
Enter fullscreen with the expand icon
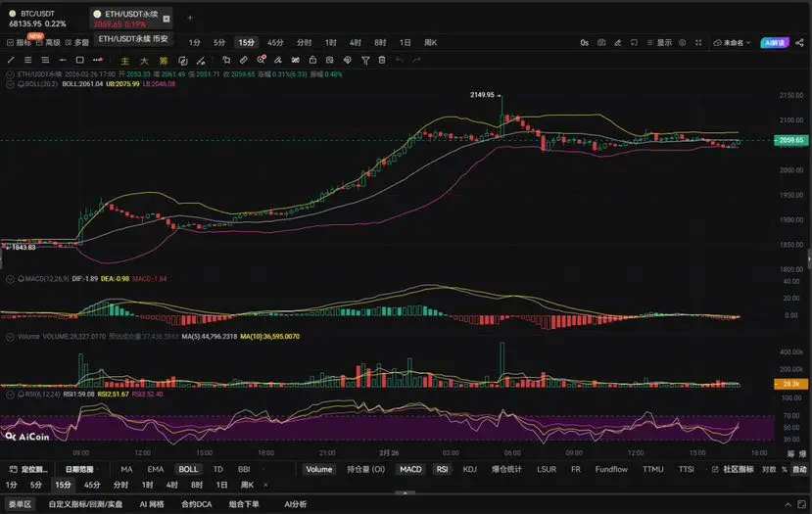point(698,42)
